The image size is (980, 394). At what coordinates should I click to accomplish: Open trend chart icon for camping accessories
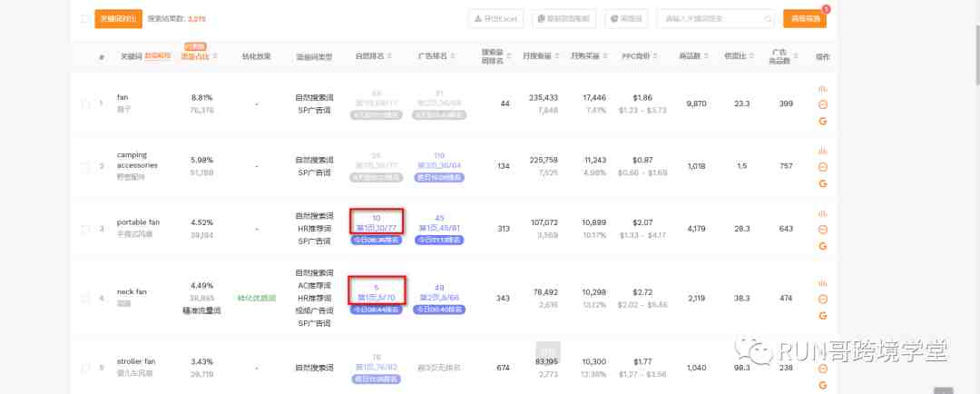point(823,152)
